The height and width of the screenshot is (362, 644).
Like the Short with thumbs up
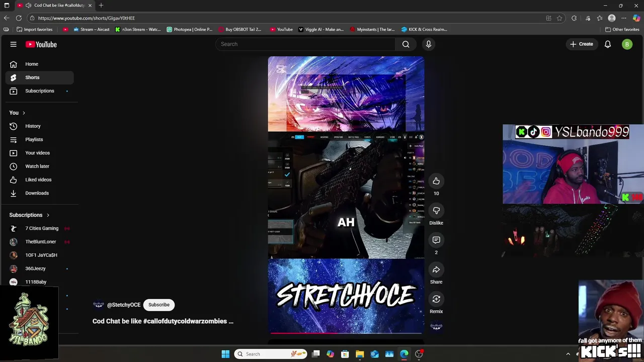pos(436,181)
